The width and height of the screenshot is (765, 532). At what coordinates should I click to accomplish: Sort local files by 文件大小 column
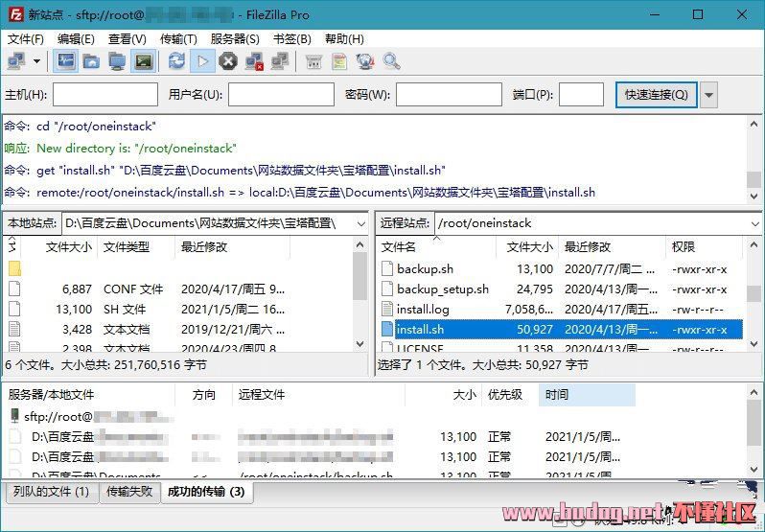[59, 246]
